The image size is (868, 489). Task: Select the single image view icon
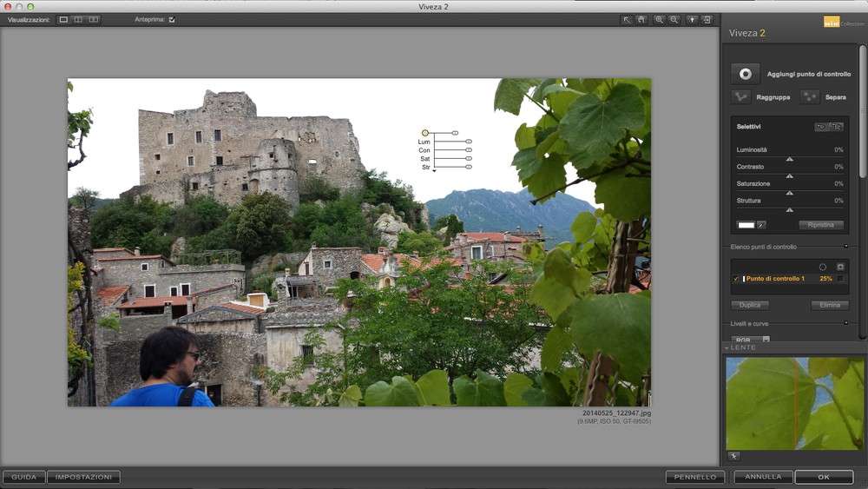click(63, 19)
